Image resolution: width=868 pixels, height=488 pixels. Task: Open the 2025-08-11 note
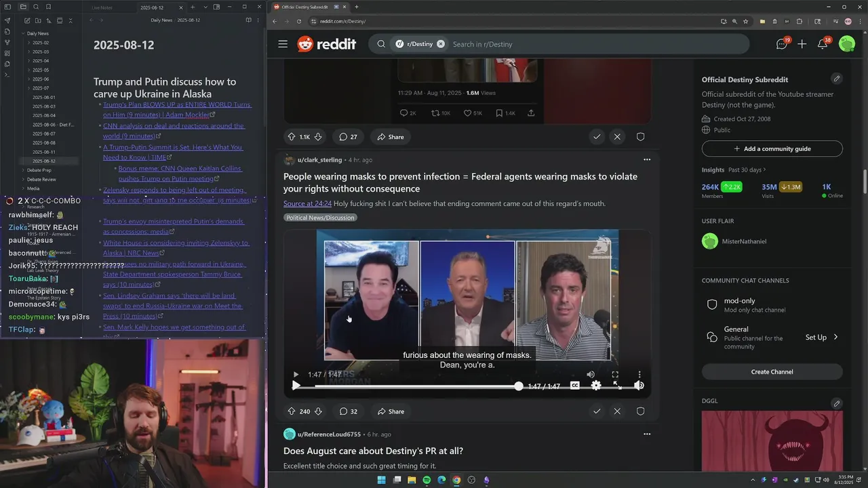point(44,152)
